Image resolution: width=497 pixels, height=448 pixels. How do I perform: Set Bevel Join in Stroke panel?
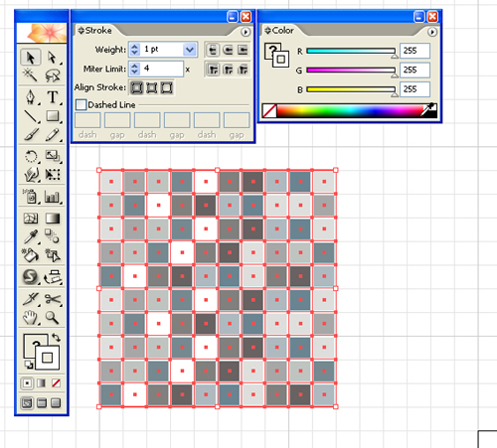[243, 70]
